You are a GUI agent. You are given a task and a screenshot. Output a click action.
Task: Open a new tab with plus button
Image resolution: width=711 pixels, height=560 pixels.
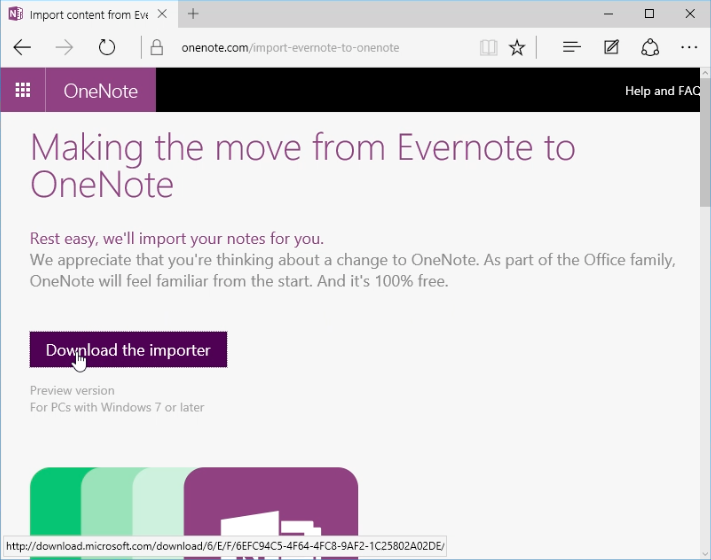pos(193,14)
